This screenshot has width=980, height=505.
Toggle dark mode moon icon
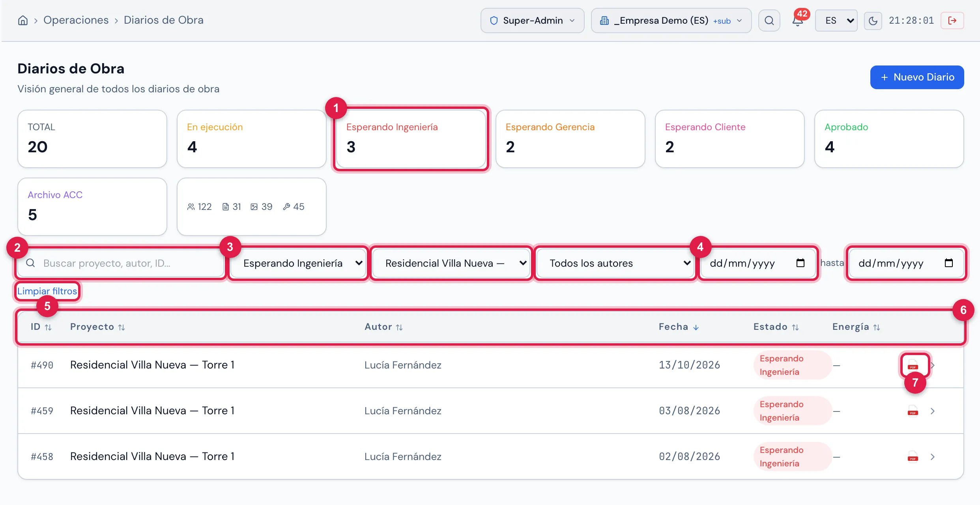tap(873, 21)
